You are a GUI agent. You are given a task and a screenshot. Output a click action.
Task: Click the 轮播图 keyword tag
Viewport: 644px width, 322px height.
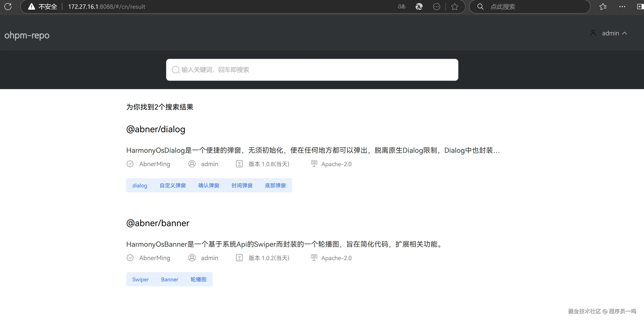pyautogui.click(x=199, y=279)
